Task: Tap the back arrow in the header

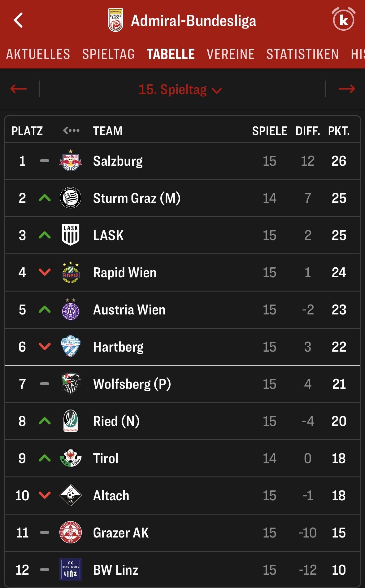Action: pyautogui.click(x=19, y=20)
